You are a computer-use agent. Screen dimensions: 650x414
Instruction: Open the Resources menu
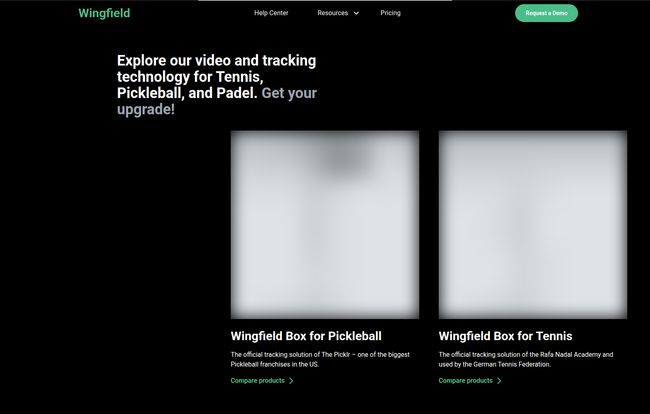[333, 13]
